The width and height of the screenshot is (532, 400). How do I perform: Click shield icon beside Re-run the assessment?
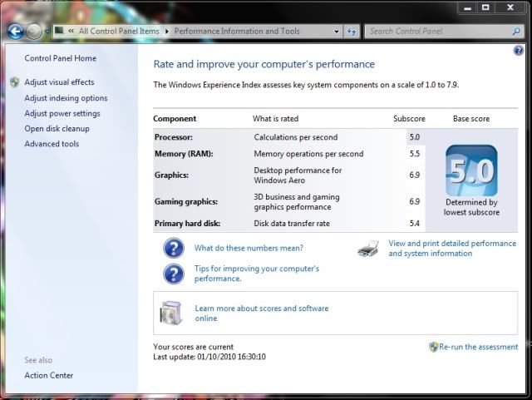(x=433, y=347)
